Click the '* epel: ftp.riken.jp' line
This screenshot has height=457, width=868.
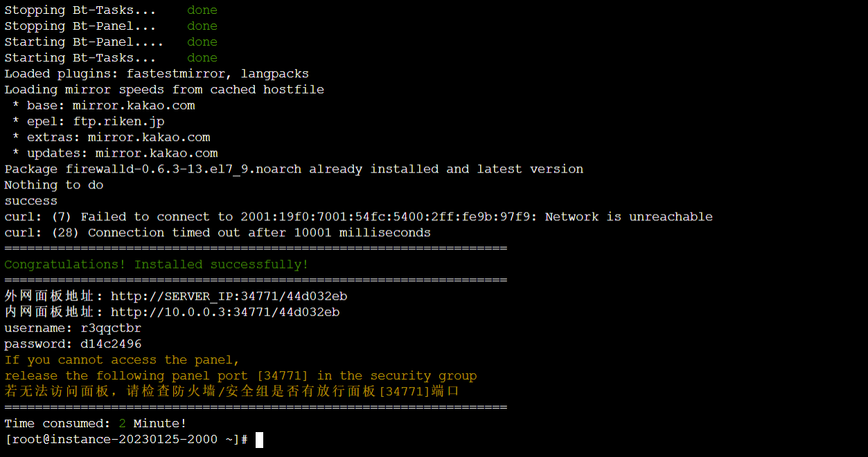click(x=88, y=121)
